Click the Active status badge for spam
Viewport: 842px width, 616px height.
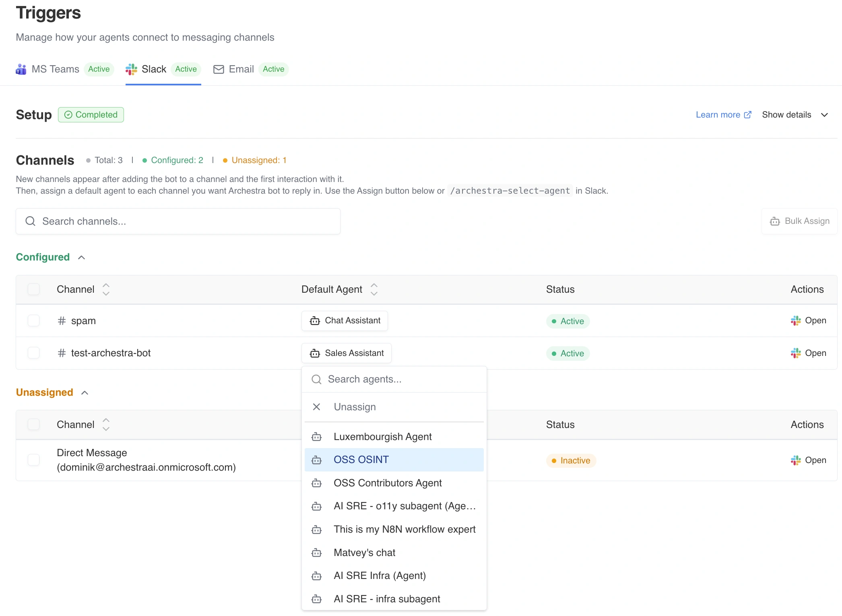click(x=568, y=321)
